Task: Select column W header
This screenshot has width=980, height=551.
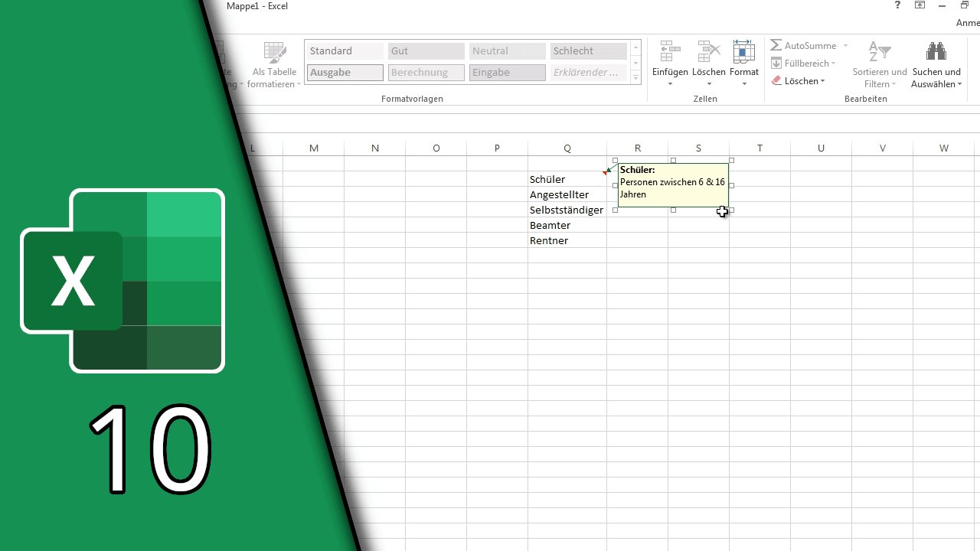Action: [944, 148]
